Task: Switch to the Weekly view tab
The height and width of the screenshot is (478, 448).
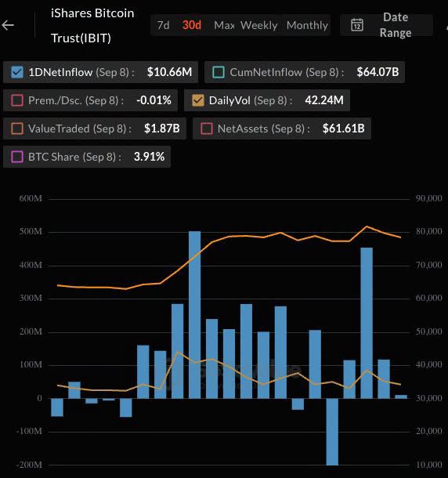Action: coord(258,25)
